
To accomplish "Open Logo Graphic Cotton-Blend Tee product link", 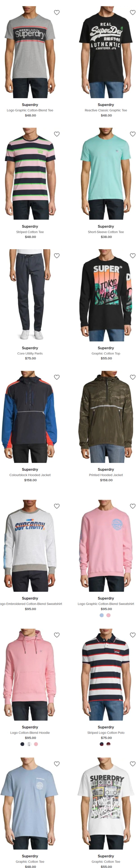I will pos(30,110).
